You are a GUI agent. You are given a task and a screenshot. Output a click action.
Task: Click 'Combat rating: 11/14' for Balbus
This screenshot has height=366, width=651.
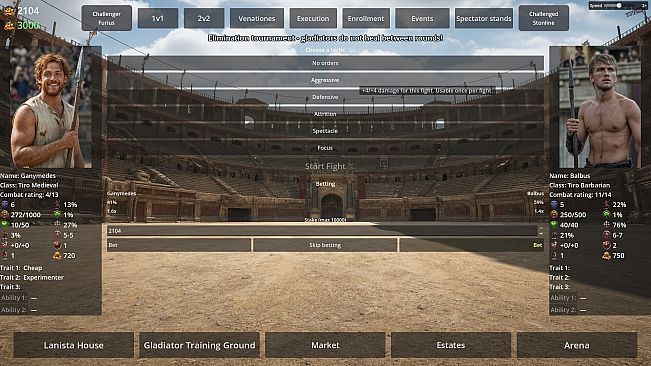pos(580,195)
